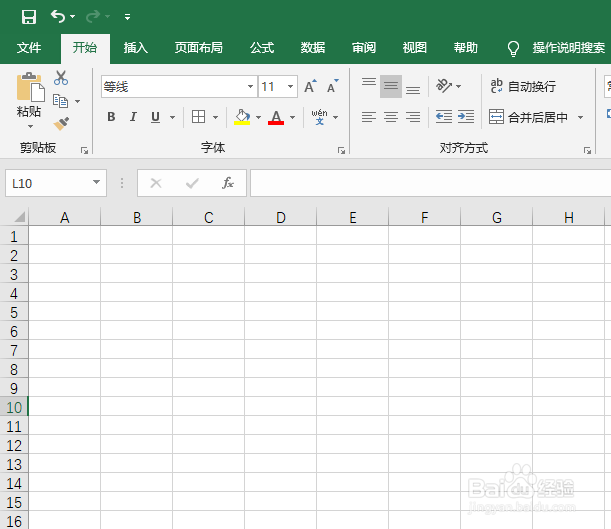Open the font size 11 dropdown
611x529 pixels.
[x=290, y=86]
